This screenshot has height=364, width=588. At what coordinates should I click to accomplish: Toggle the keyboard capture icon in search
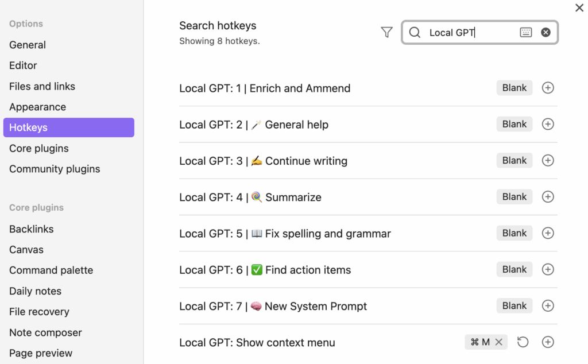[x=526, y=32]
